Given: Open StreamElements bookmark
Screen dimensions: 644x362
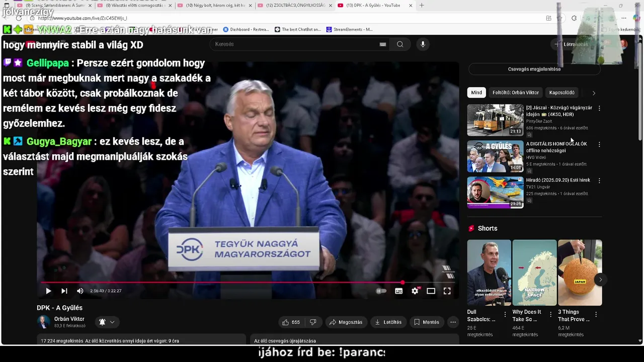Looking at the screenshot, I should [350, 29].
